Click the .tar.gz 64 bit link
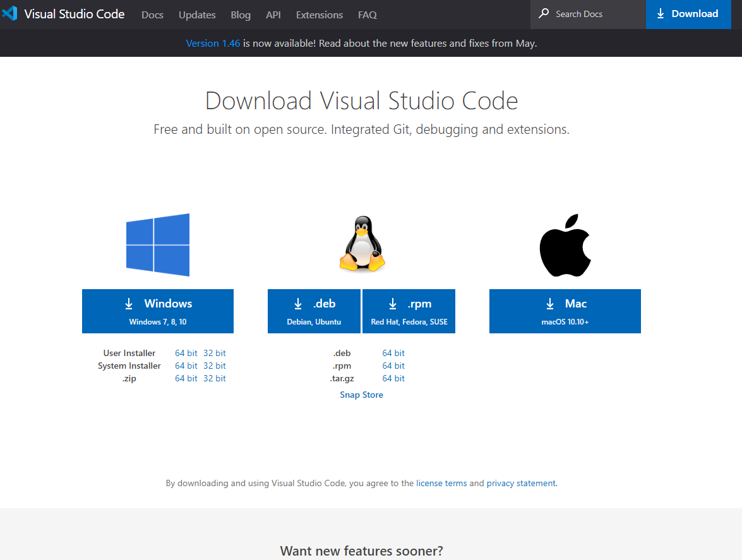742x560 pixels. point(393,378)
